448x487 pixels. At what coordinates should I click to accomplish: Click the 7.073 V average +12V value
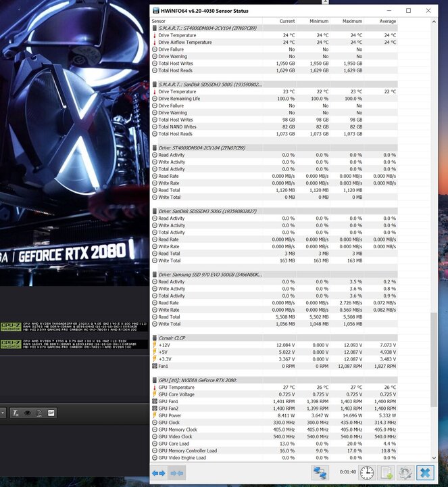[387, 345]
